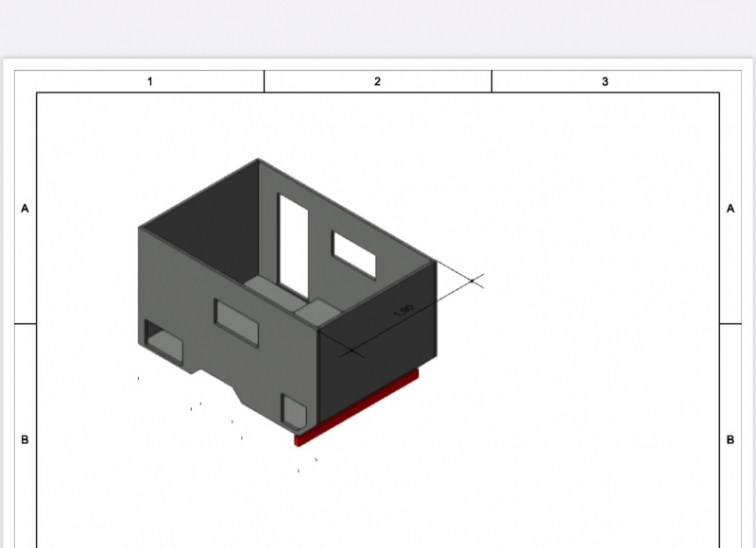The image size is (756, 548).
Task: Select small square opening near front wall's right corner
Action: [x=294, y=410]
